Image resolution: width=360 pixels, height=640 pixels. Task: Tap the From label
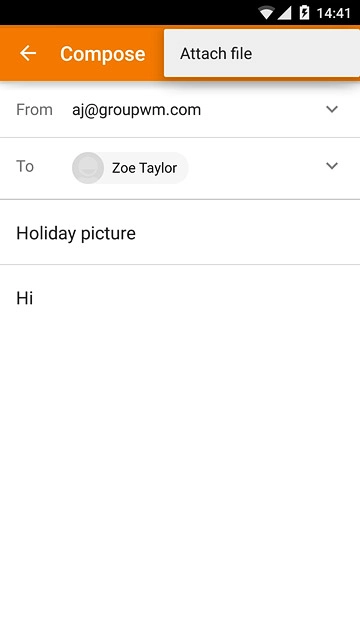[x=34, y=110]
